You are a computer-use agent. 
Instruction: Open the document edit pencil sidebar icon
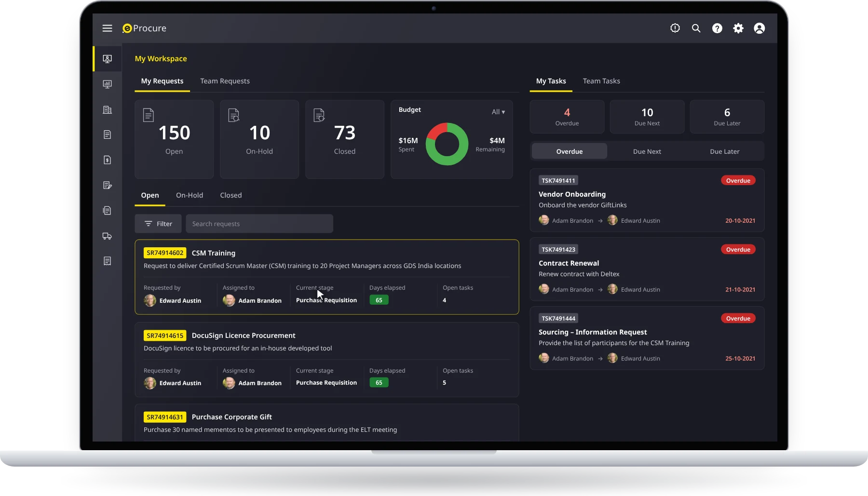coord(108,186)
